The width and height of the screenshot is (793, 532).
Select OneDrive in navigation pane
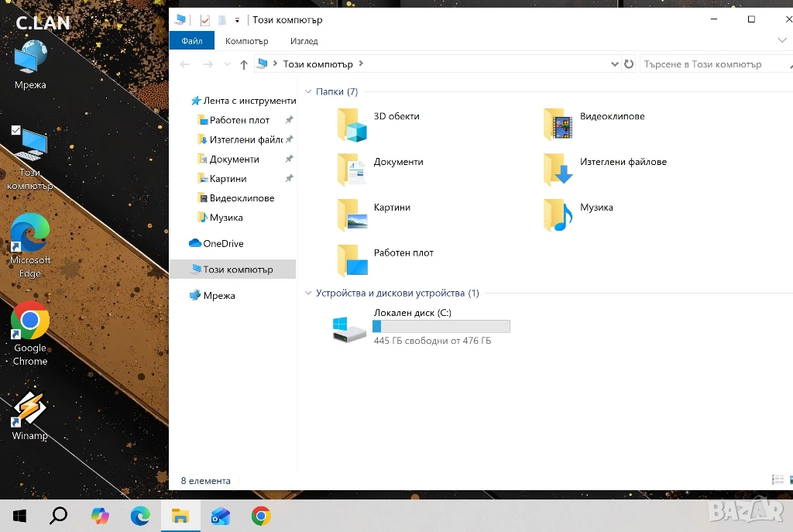223,243
